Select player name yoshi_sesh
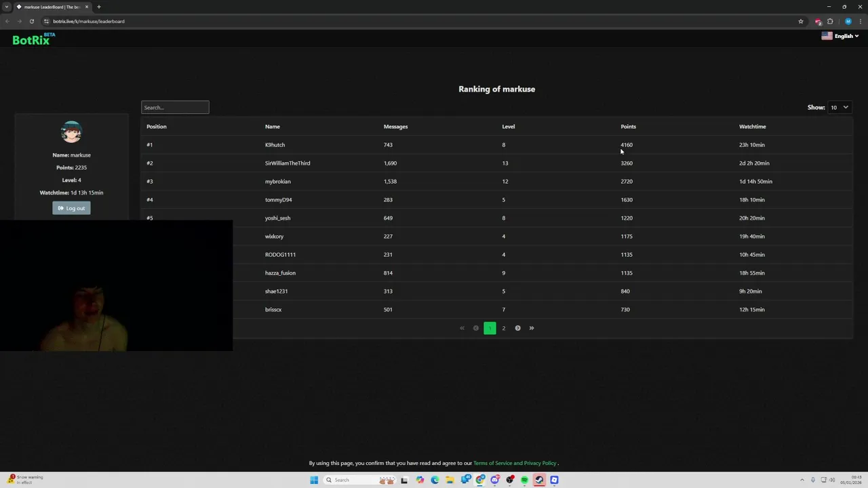 pos(277,218)
